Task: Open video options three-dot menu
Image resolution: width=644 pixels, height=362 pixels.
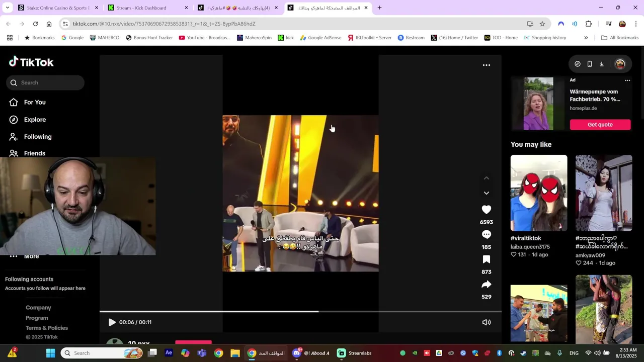Action: coord(486,65)
